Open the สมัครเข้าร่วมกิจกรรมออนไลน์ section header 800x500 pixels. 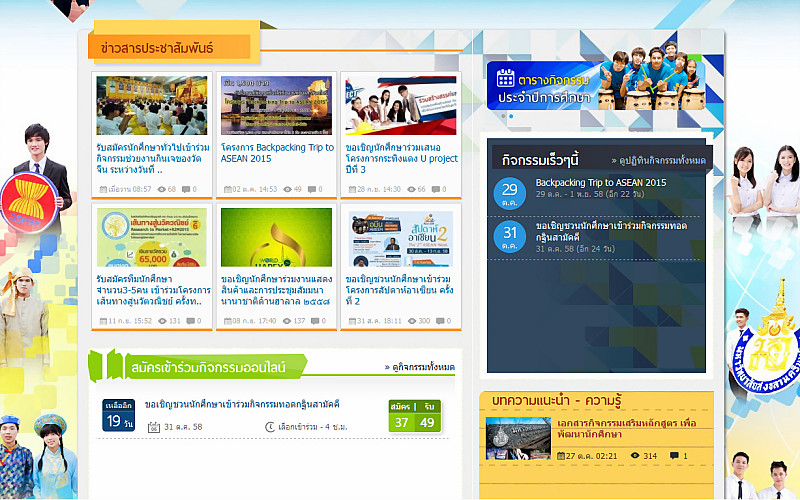(207, 368)
